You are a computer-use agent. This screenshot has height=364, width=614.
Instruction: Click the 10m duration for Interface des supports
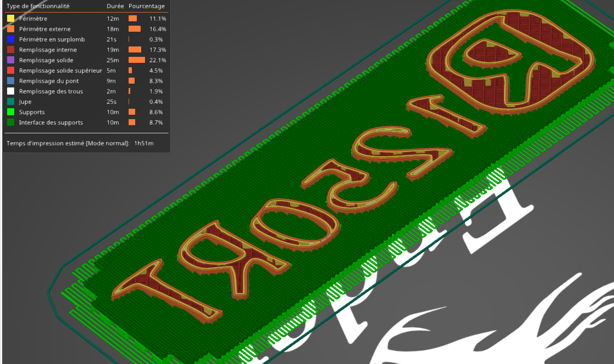pyautogui.click(x=113, y=122)
